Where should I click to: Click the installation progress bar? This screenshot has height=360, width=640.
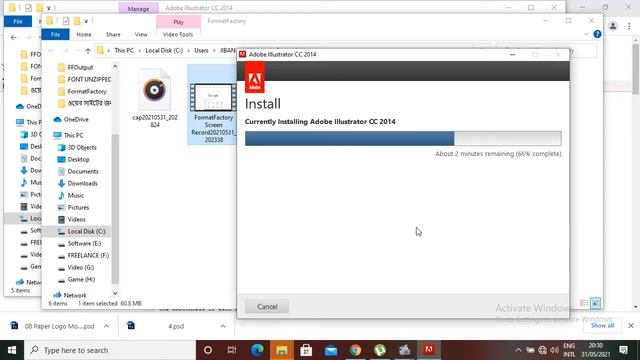click(x=403, y=138)
